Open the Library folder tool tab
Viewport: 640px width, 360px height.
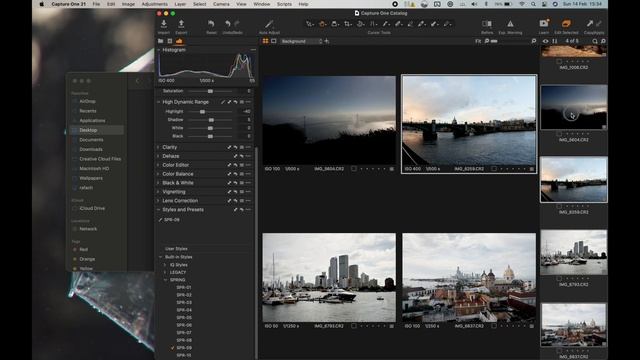pos(160,41)
